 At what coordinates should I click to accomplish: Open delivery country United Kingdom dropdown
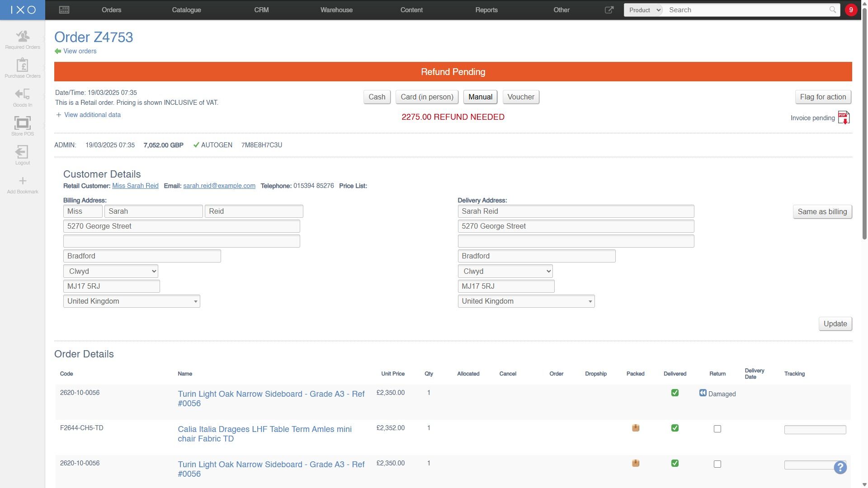[x=526, y=301]
